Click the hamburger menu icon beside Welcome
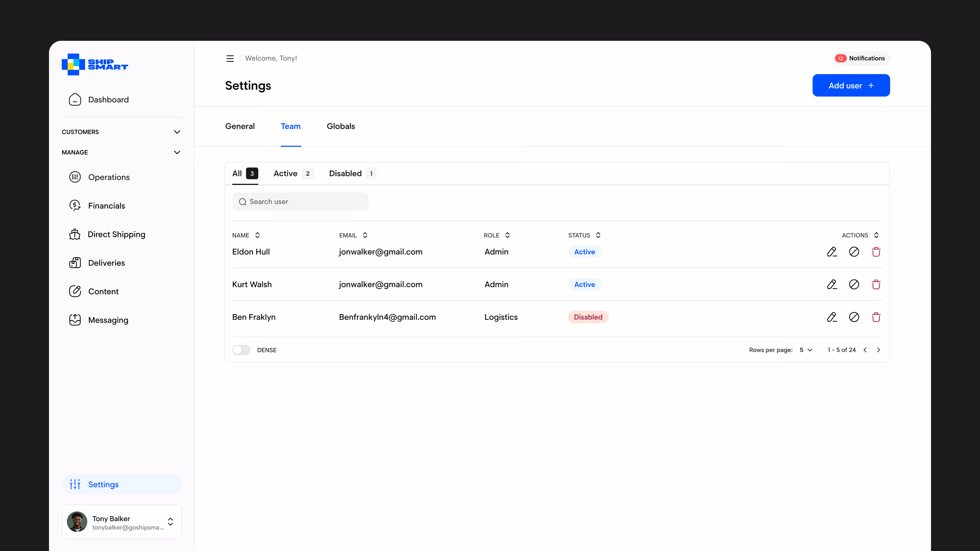 coord(230,59)
